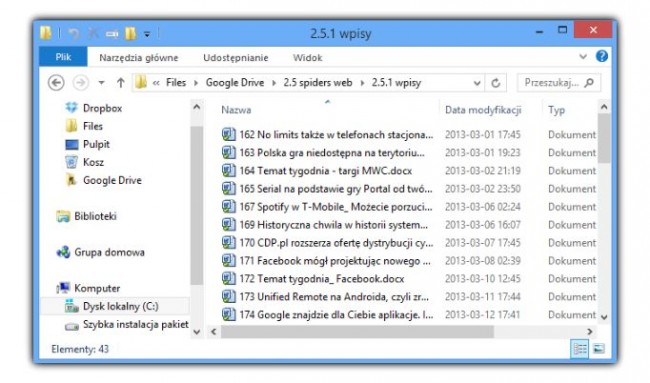The height and width of the screenshot is (383, 650).
Task: Sort by the Nazwa column header
Action: (x=236, y=110)
